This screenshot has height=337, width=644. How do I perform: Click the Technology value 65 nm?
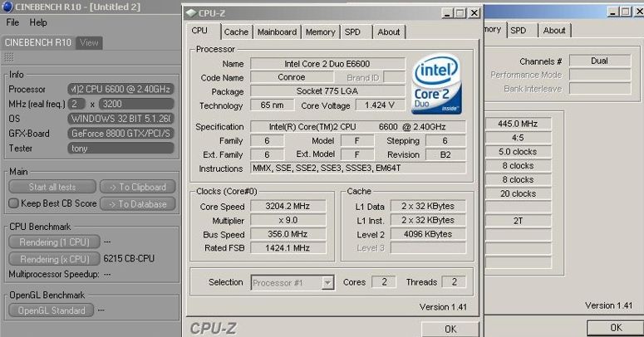tap(272, 105)
